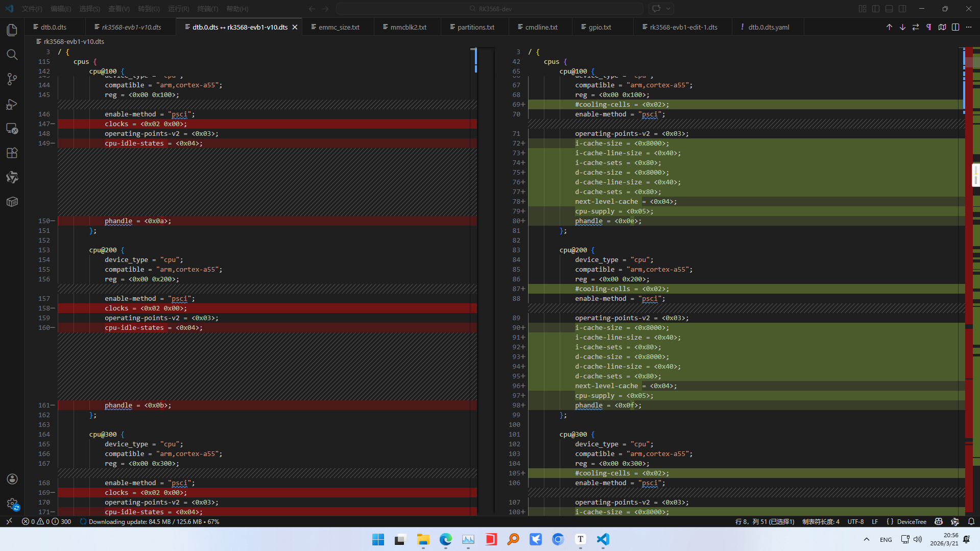Open Run and Debug panel

12,104
